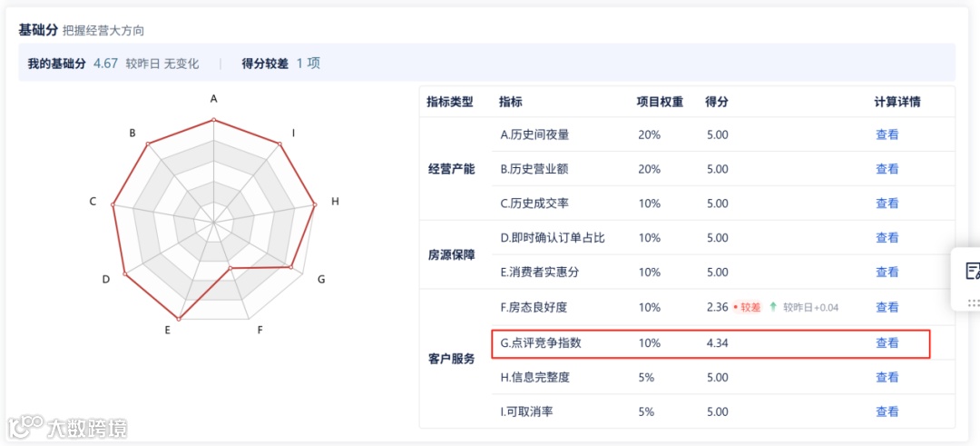Image resolution: width=980 pixels, height=446 pixels.
Task: Open 查看 details for A.历史间夜量
Action: point(887,134)
